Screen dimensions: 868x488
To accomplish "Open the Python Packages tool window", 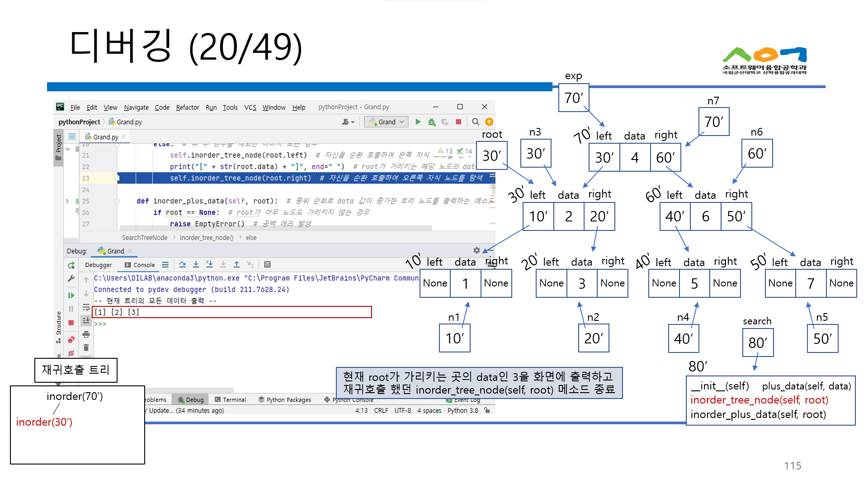I will [285, 400].
